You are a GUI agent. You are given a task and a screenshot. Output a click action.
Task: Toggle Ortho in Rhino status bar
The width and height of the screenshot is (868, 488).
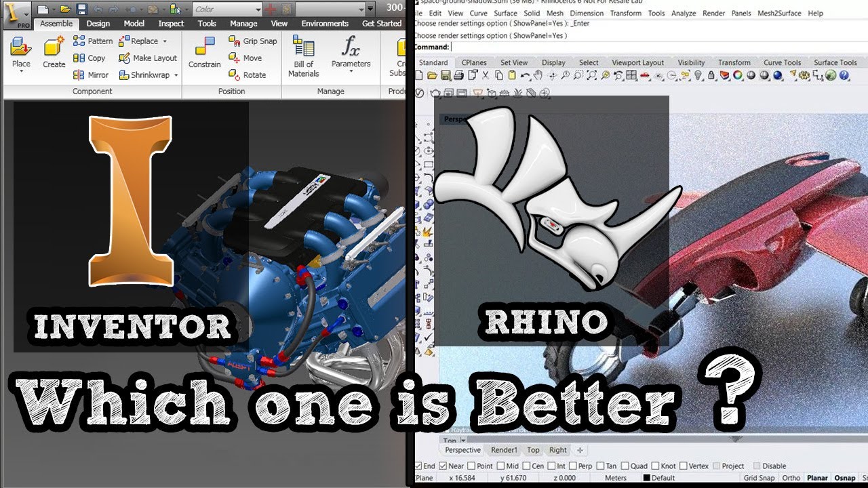pyautogui.click(x=791, y=478)
